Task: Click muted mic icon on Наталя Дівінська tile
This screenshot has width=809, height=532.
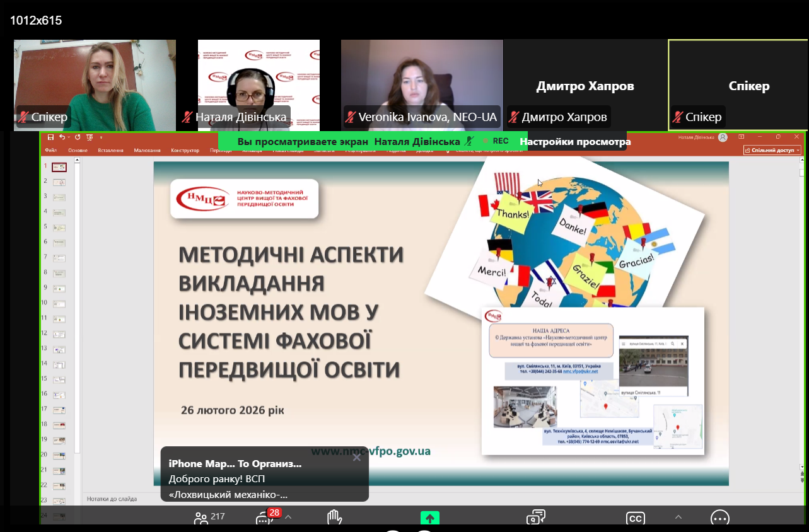Action: click(187, 117)
